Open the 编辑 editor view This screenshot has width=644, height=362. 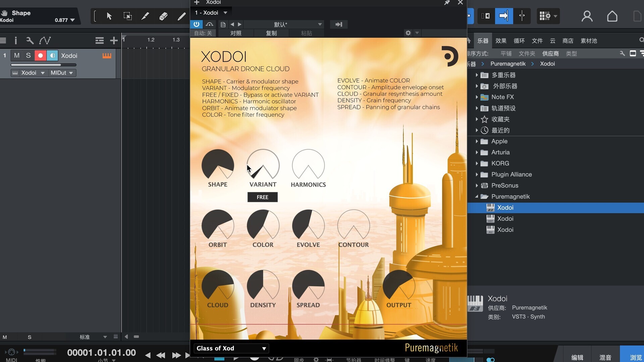[x=577, y=357]
